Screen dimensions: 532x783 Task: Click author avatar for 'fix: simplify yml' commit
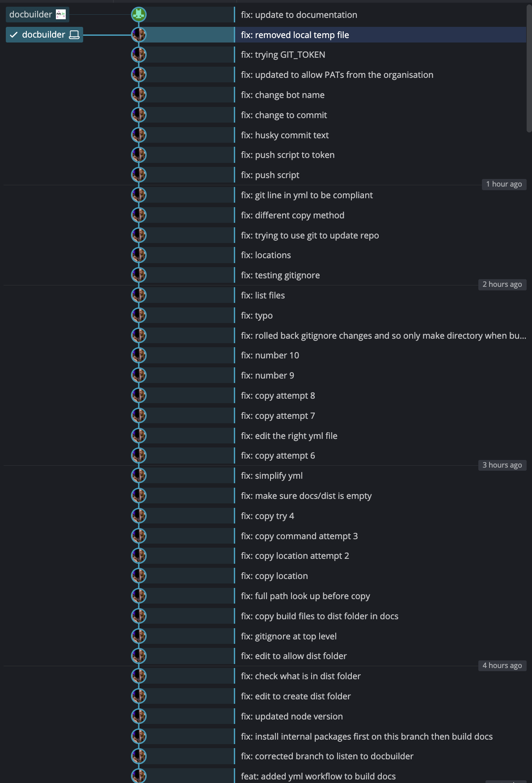[139, 475]
